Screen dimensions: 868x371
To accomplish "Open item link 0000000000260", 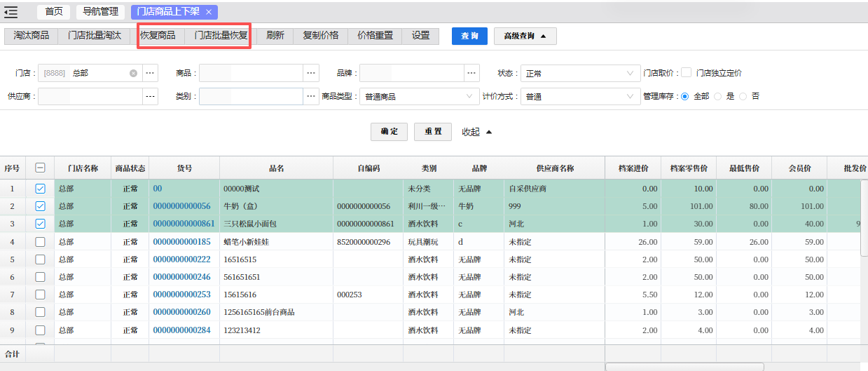I will tap(181, 312).
